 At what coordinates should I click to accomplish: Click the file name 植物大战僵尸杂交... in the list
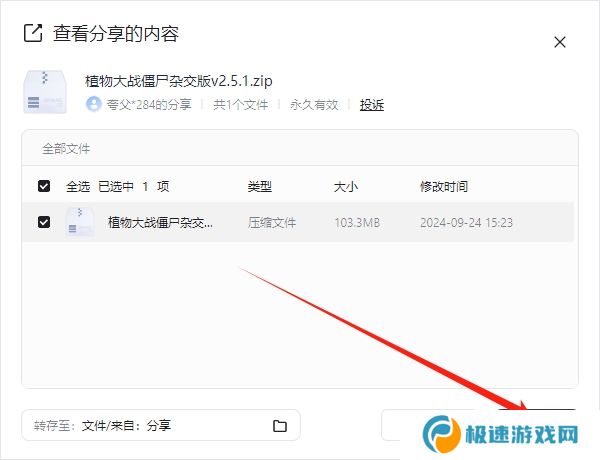pos(160,222)
